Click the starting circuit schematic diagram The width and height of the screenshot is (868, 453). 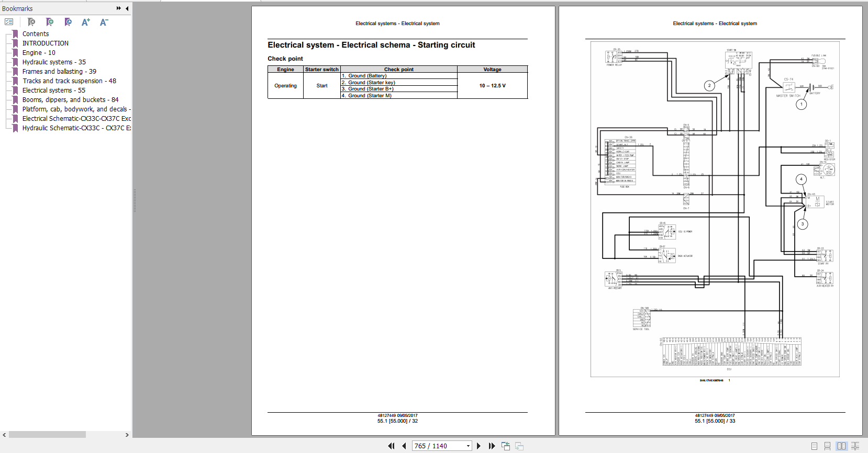(715, 209)
